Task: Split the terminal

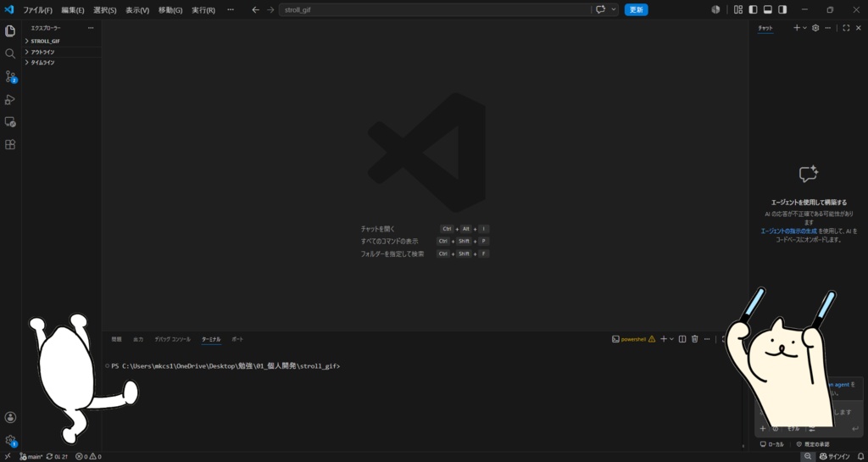Action: 682,339
